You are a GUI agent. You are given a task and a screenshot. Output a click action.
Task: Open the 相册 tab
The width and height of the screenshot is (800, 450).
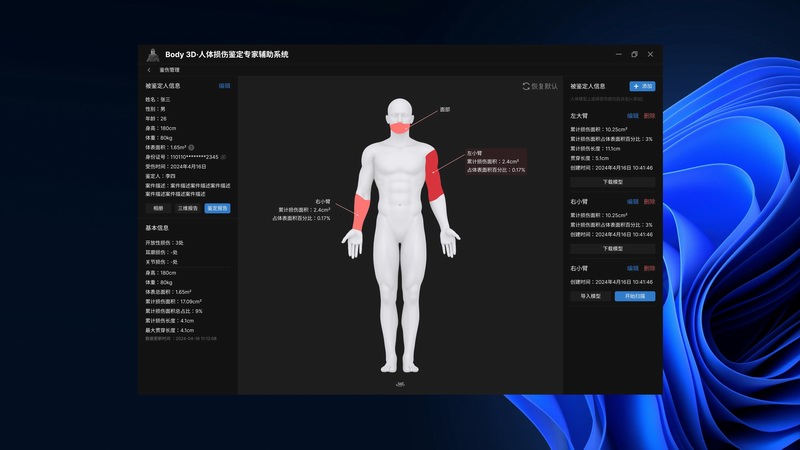[x=158, y=208]
